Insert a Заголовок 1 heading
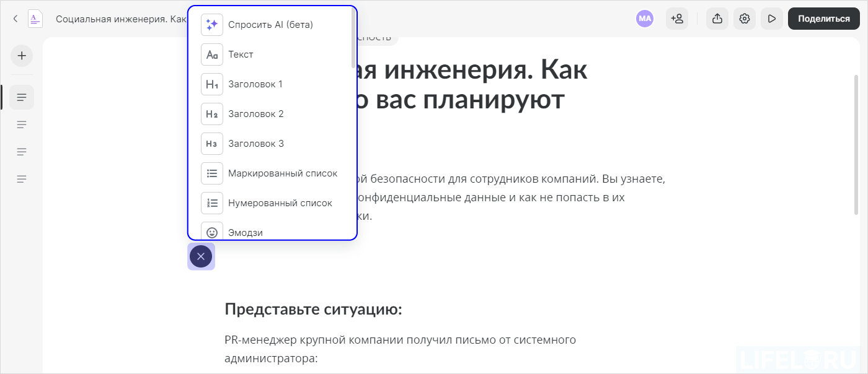Screen dimensions: 868x374 click(x=256, y=84)
